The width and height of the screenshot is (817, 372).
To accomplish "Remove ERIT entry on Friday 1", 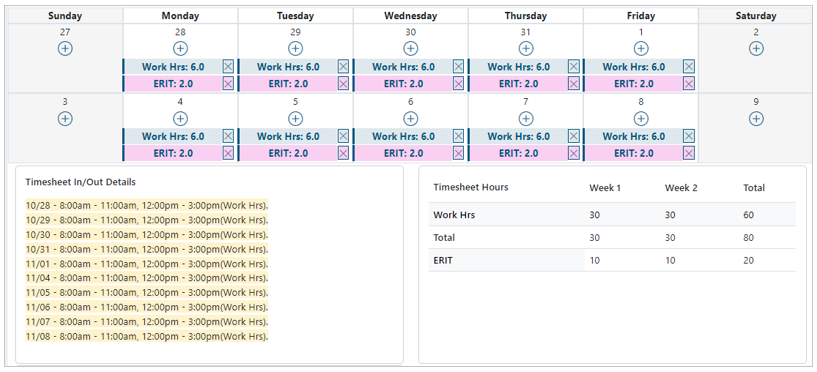I will click(x=689, y=83).
